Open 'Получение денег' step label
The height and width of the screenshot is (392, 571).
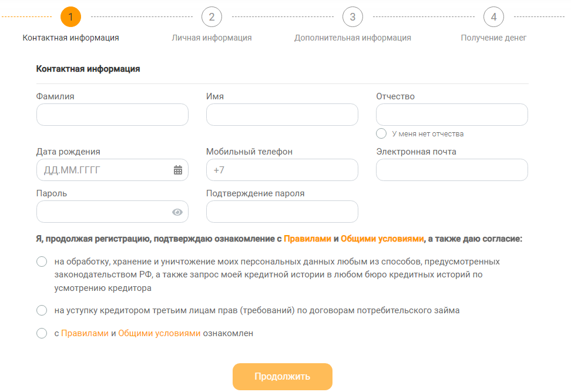tap(493, 38)
